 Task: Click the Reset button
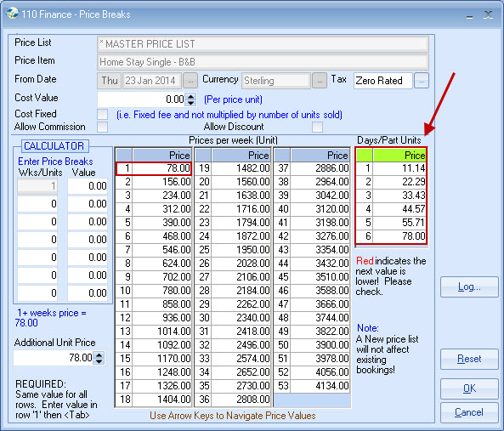(469, 359)
